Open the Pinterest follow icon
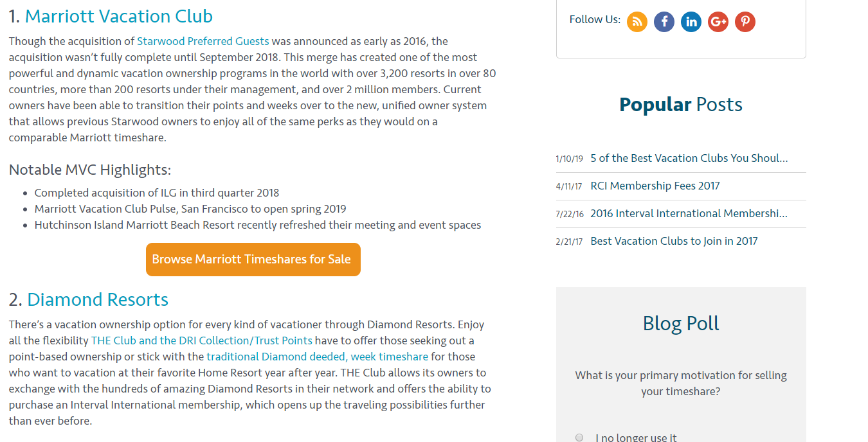This screenshot has width=868, height=442. tap(745, 22)
